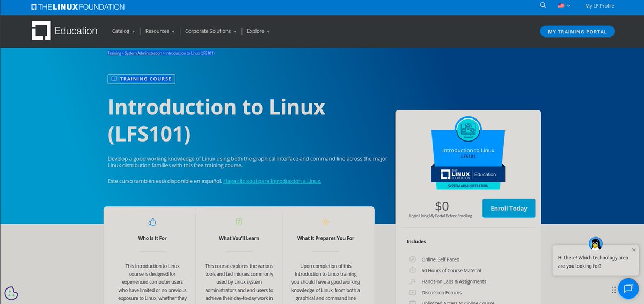Click the penguin chatbot avatar
The width and height of the screenshot is (644, 304).
pos(595,243)
